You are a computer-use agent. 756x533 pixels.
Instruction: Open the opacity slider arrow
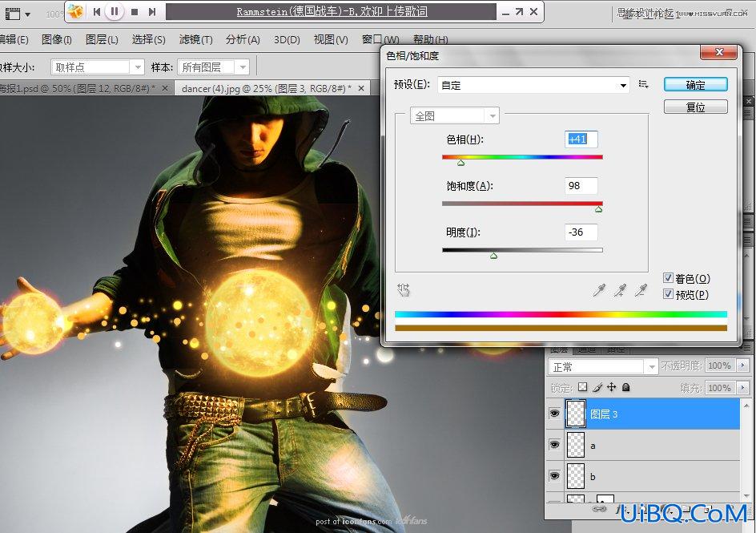point(742,365)
